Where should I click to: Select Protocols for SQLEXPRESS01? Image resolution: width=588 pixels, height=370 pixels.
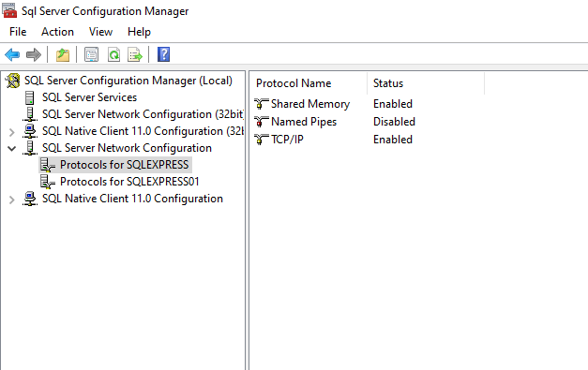pos(129,182)
